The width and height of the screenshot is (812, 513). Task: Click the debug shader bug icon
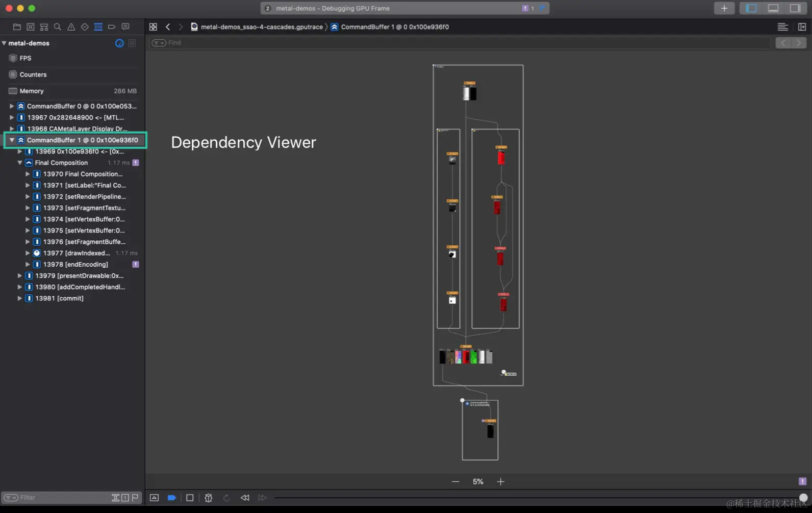(208, 498)
